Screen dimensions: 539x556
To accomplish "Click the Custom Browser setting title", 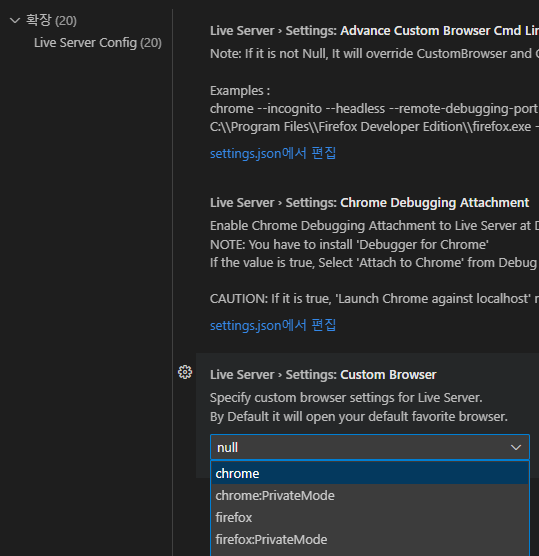I will (323, 374).
